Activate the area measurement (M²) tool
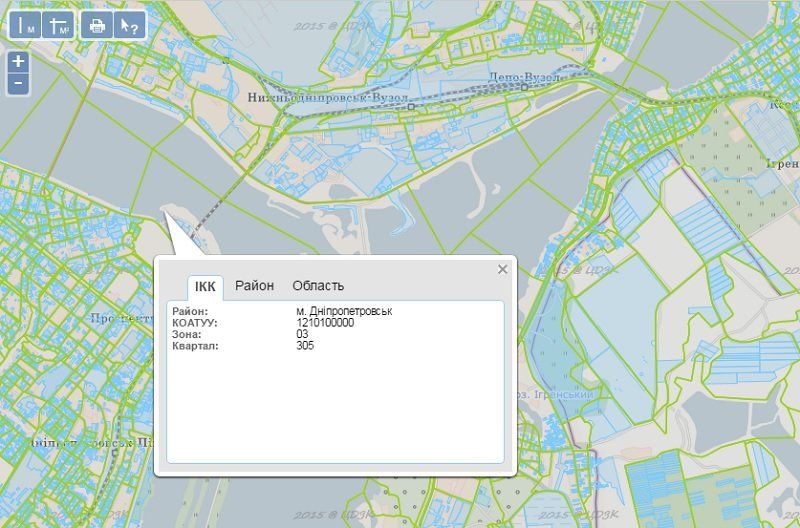 pyautogui.click(x=59, y=26)
